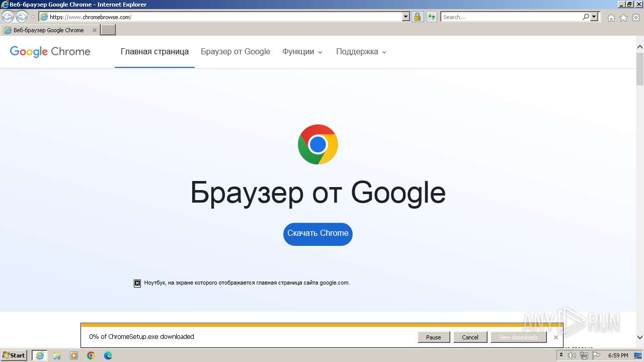Click the Internet Explorer taskbar icon

click(x=40, y=355)
